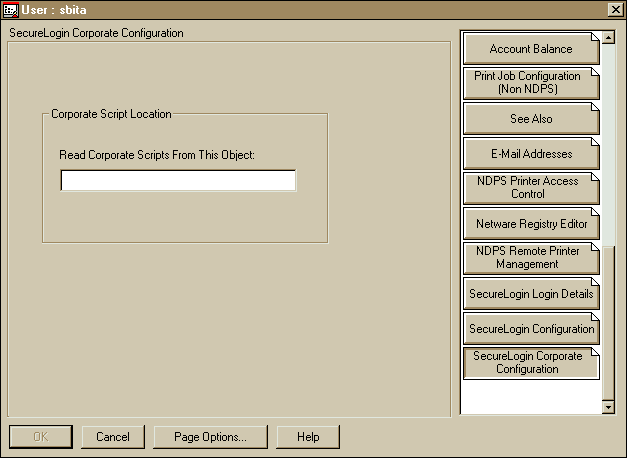Close the User sbita window
Image resolution: width=627 pixels, height=458 pixels.
click(x=616, y=10)
